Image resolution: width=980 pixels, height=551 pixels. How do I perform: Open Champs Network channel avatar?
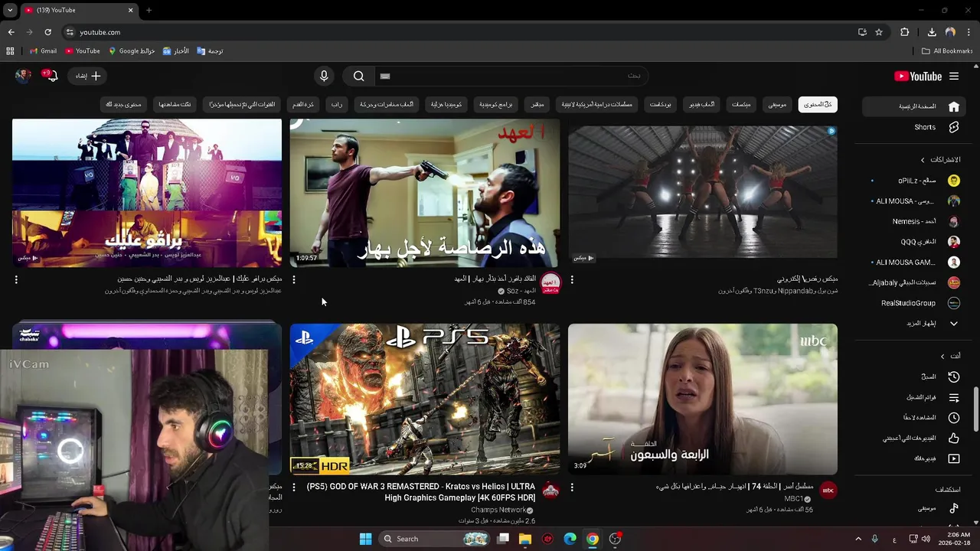(550, 491)
